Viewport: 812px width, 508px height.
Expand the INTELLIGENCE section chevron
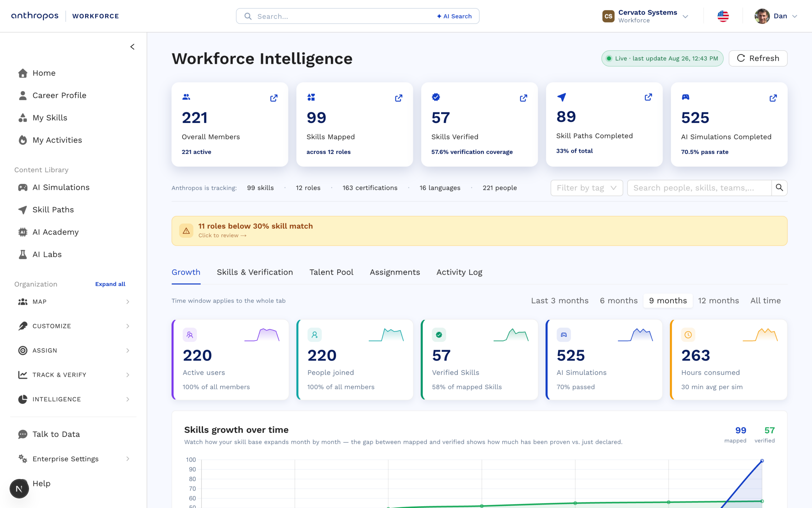coord(128,399)
